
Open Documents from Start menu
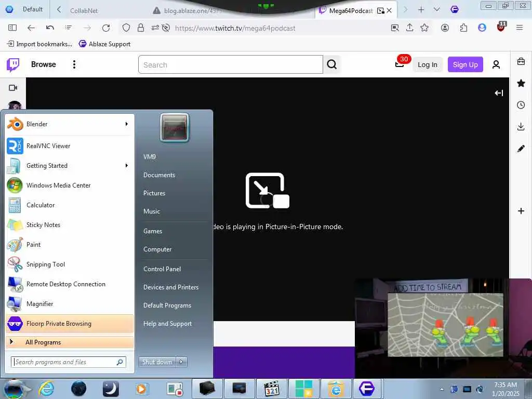[x=159, y=175]
